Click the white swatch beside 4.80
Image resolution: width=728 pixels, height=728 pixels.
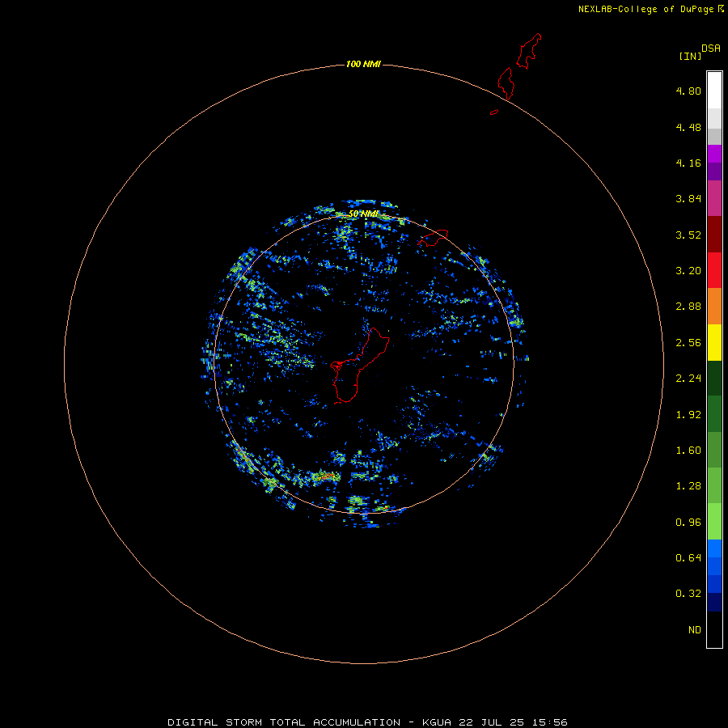point(714,90)
